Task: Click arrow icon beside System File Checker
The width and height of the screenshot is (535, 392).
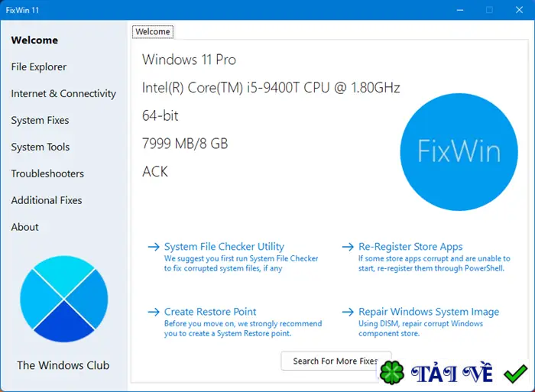Action: pyautogui.click(x=154, y=247)
